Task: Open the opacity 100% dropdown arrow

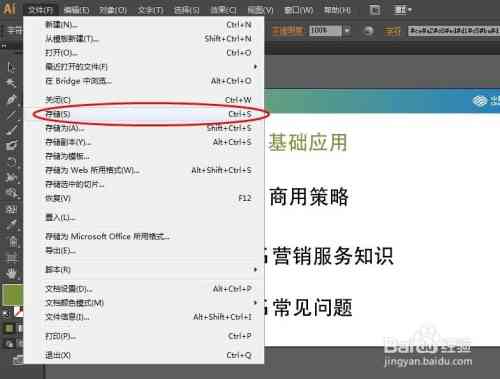Action: (347, 31)
